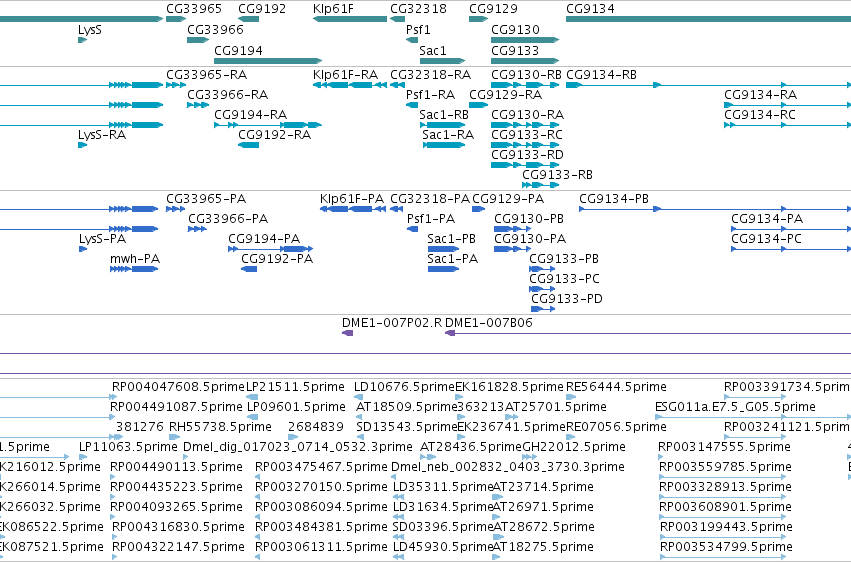Screen dimensions: 851x562
Task: Click the CG32318 gene name
Action: pos(418,9)
